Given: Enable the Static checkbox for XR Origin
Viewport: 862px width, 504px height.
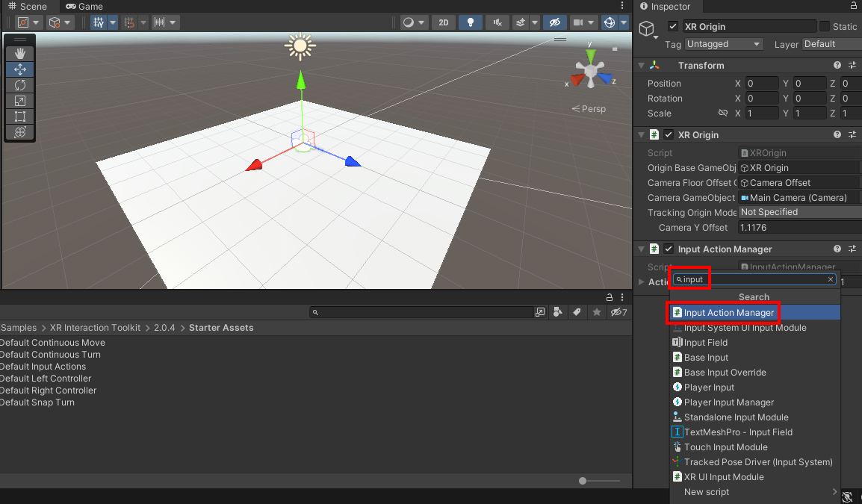Looking at the screenshot, I should click(x=825, y=27).
